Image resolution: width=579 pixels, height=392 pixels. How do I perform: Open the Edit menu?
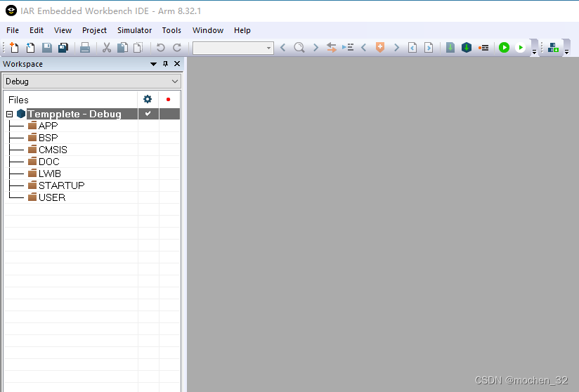(x=37, y=30)
